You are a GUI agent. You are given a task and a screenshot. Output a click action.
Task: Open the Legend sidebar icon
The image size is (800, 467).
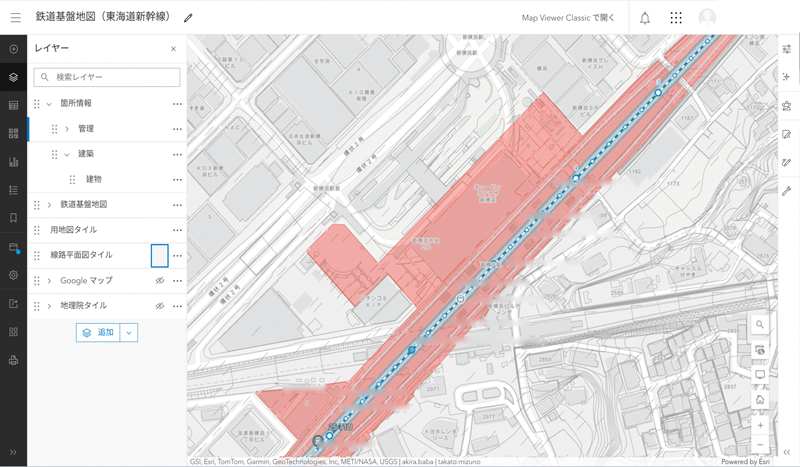coord(13,190)
